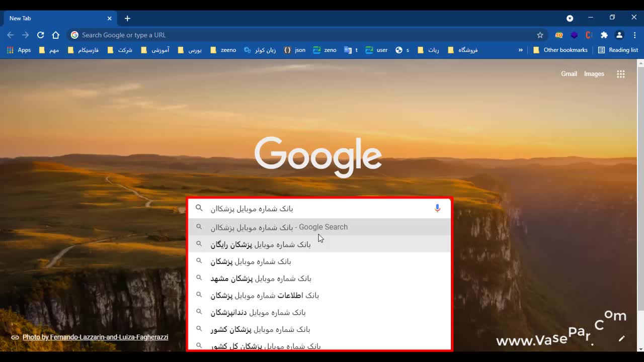Expand the zeeno bookmarks folder
This screenshot has width=644, height=362.
(223, 50)
